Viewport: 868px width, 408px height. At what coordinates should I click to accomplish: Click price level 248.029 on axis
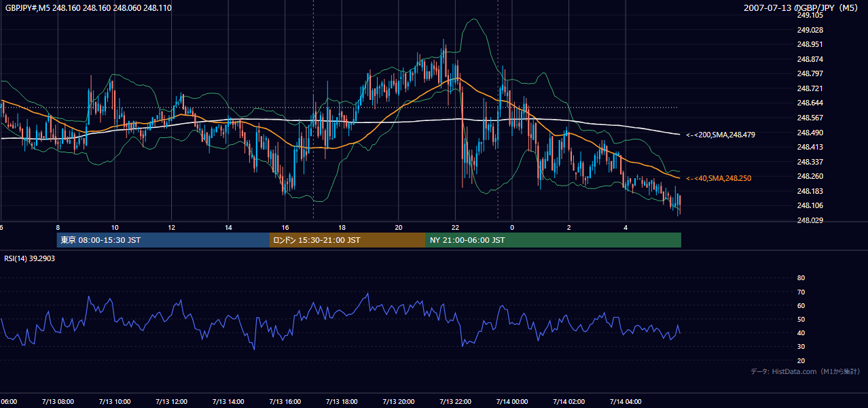pos(810,220)
